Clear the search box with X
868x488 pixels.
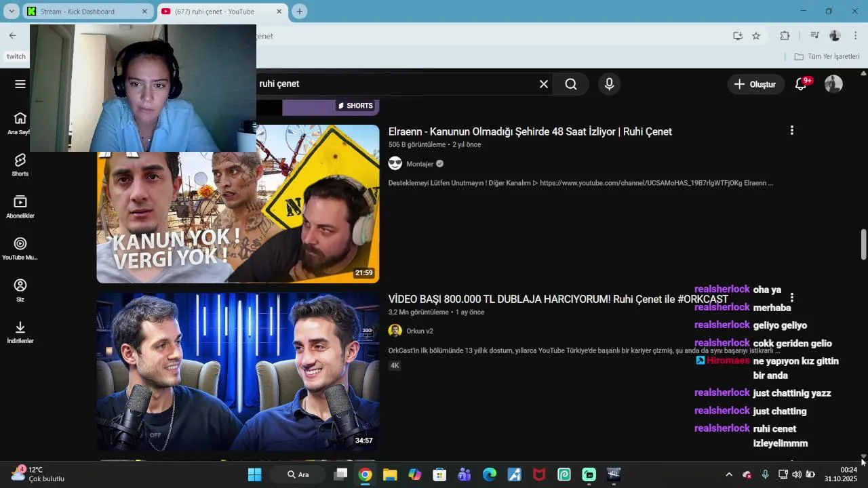tap(543, 84)
